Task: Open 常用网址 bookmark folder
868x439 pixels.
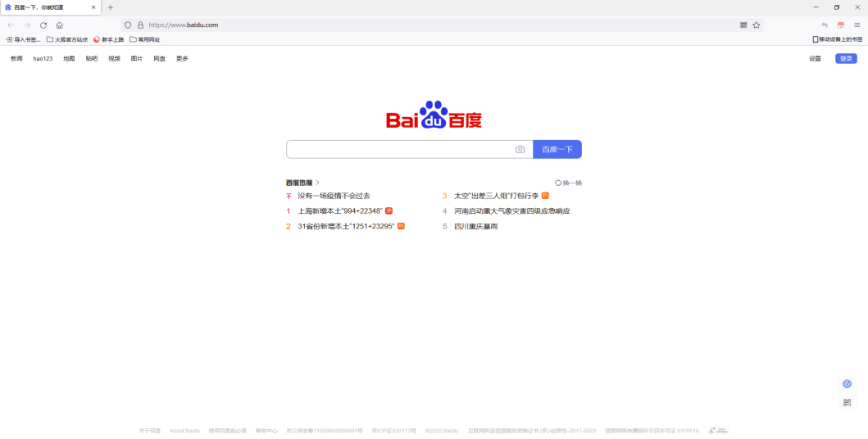Action: 145,39
